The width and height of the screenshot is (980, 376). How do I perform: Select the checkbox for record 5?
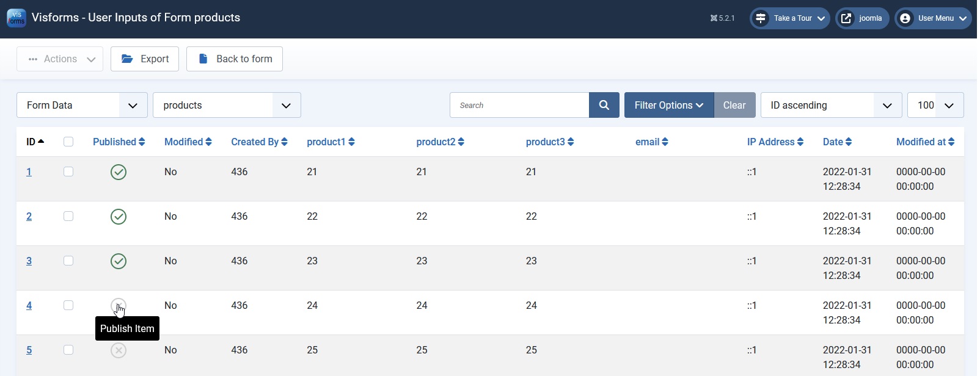[x=68, y=350]
